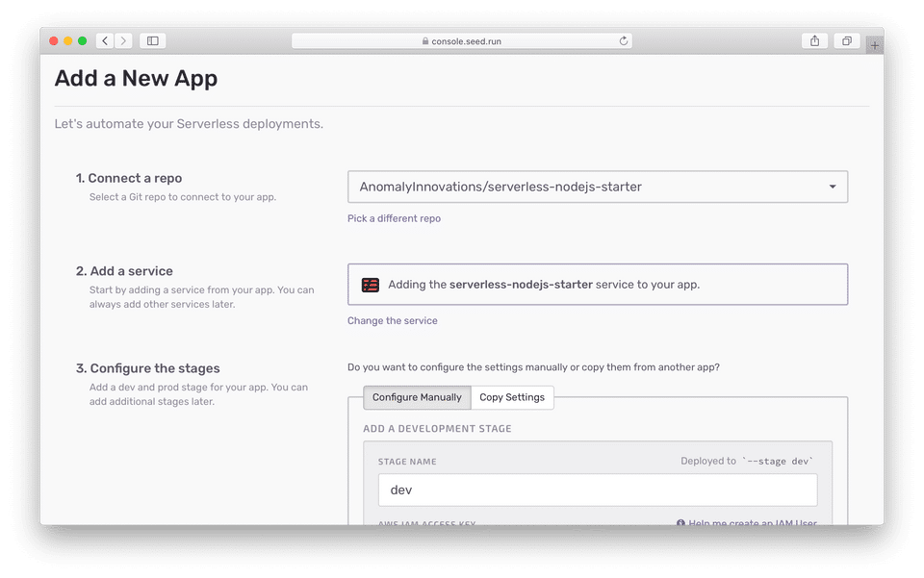Expand the AnomalyInnovations repo dropdown
This screenshot has height=578, width=924.
point(598,187)
